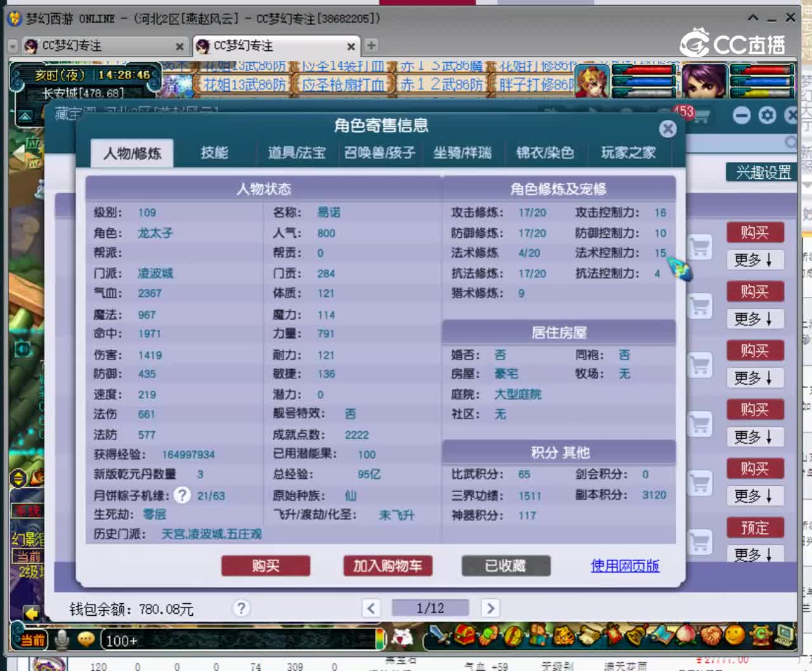Open the chat bubble icon next to microphone
This screenshot has height=671, width=812.
point(86,639)
